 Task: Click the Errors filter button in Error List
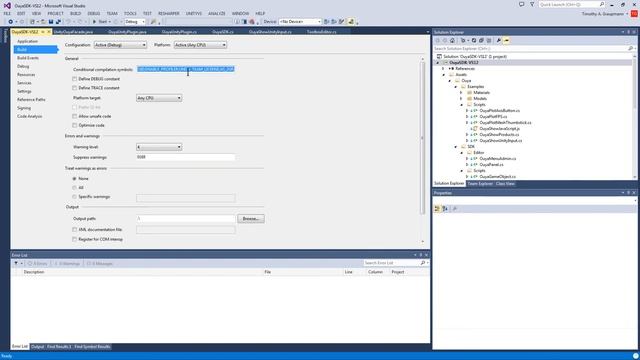tap(38, 264)
